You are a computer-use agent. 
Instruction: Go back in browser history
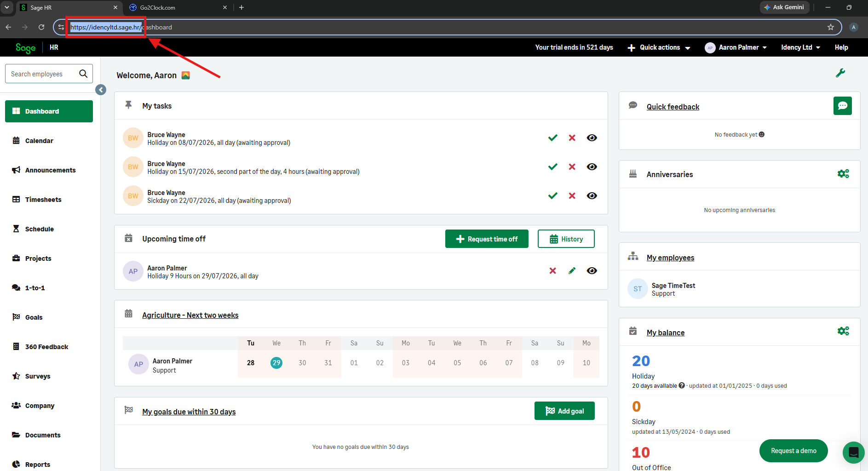(x=8, y=27)
